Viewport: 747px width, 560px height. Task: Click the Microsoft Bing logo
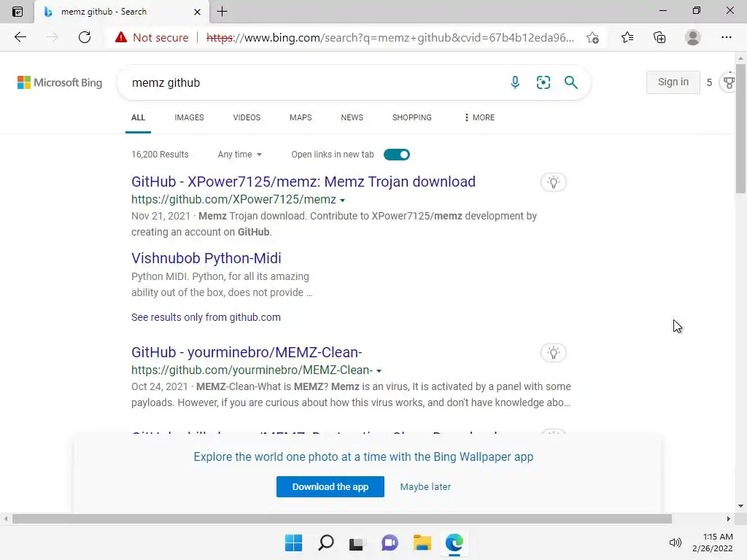click(60, 82)
